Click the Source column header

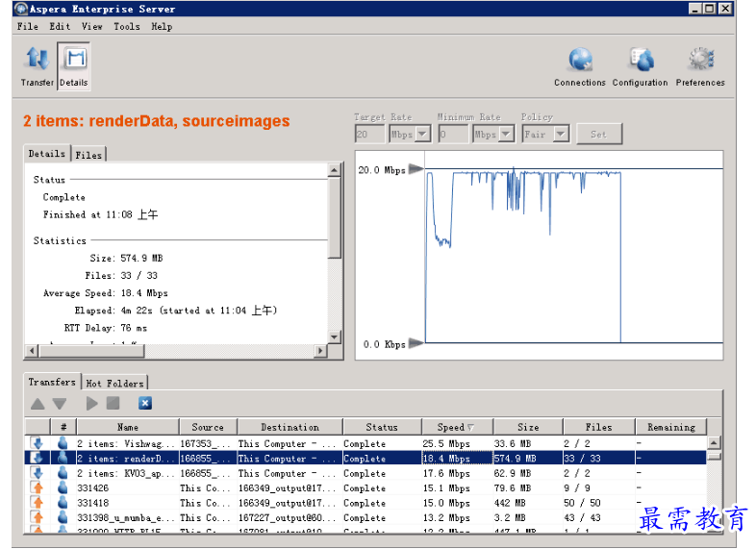pos(208,427)
